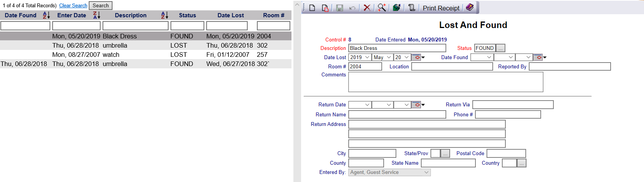
Task: Open the Date Found year dropdown
Action: coord(482,57)
